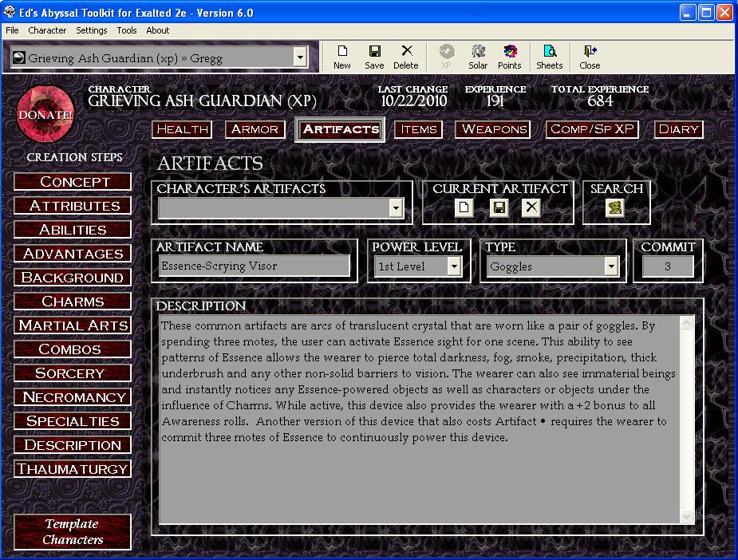Viewport: 738px width, 560px height.
Task: Open character Sheets from toolbar
Action: click(x=549, y=57)
